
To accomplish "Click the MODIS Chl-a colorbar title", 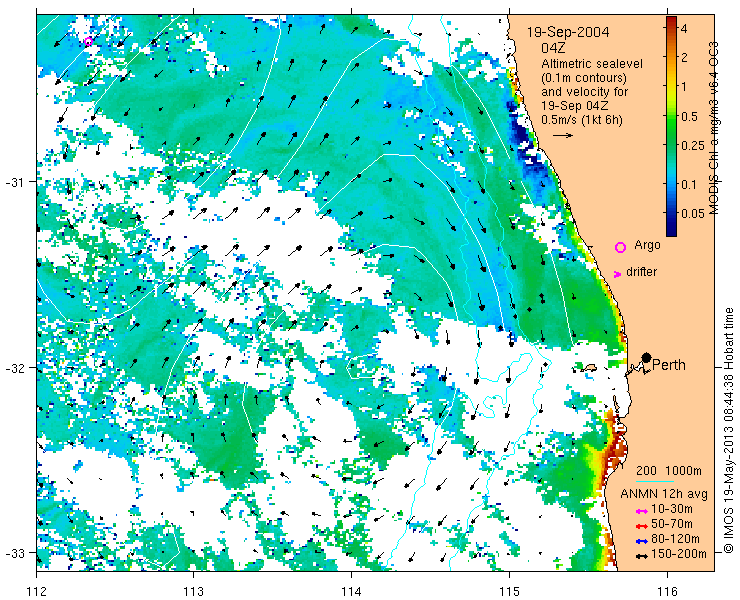I will [x=714, y=128].
